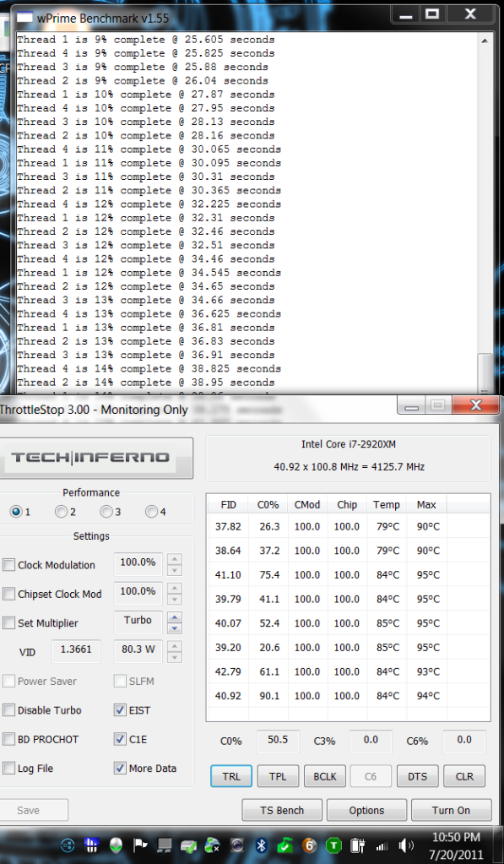Select Performance profile 1 radio button
The width and height of the screenshot is (504, 864).
(16, 512)
